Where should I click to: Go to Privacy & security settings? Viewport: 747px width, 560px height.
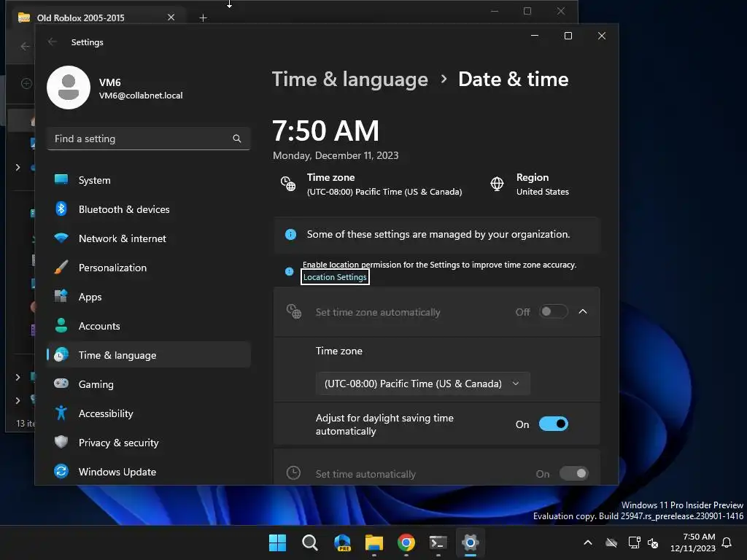click(149, 443)
